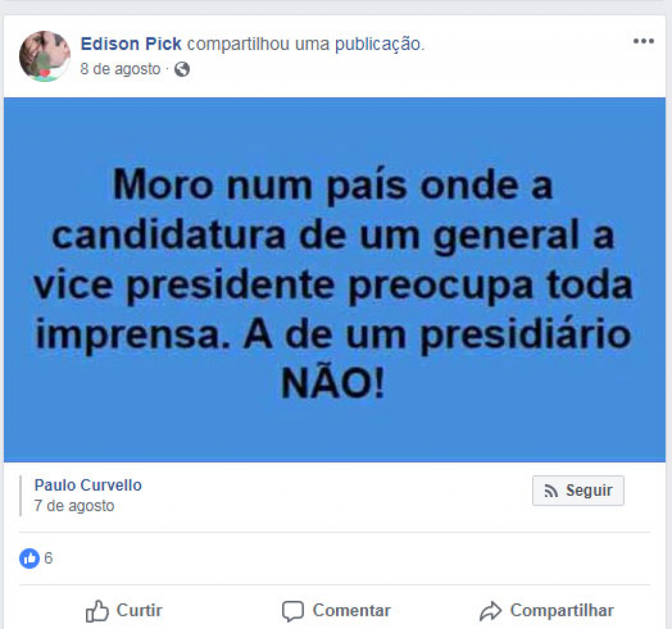Click the RSS feed icon in Seguir

point(551,491)
